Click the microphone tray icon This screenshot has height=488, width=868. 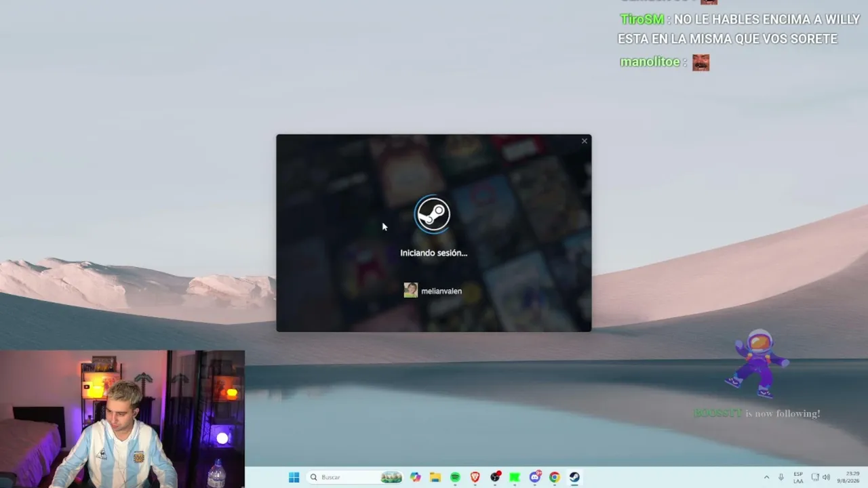781,477
